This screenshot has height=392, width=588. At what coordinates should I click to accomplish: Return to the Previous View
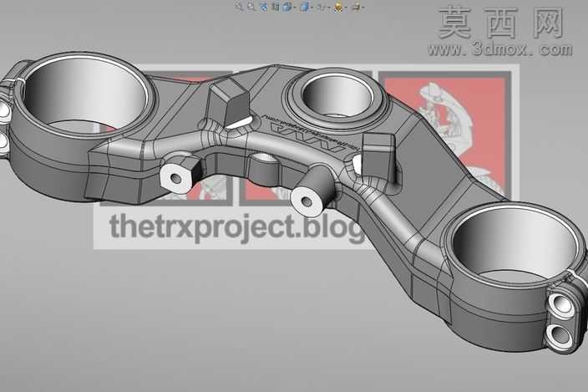point(264,7)
